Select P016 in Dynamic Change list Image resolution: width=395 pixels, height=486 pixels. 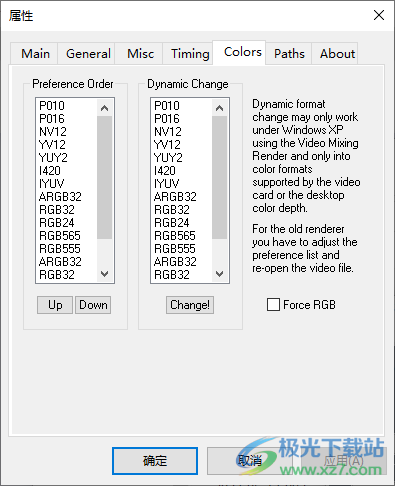click(x=181, y=119)
